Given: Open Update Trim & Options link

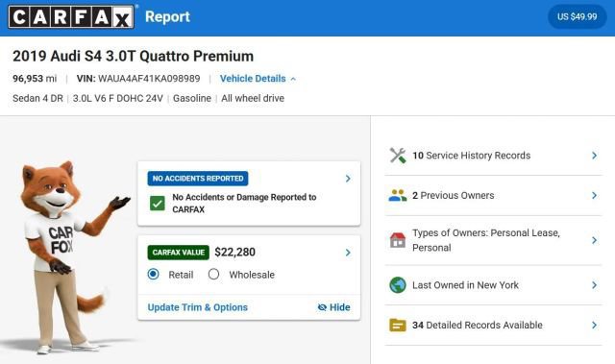Looking at the screenshot, I should (x=198, y=307).
